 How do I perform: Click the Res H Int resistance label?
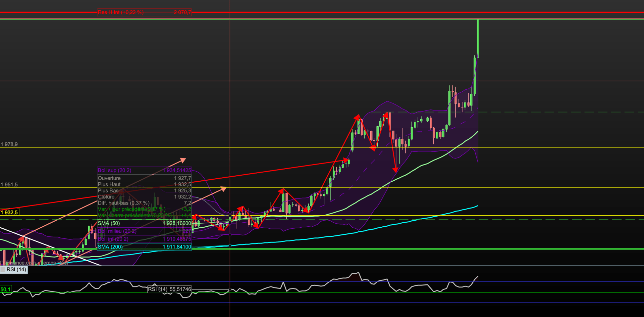click(x=144, y=12)
